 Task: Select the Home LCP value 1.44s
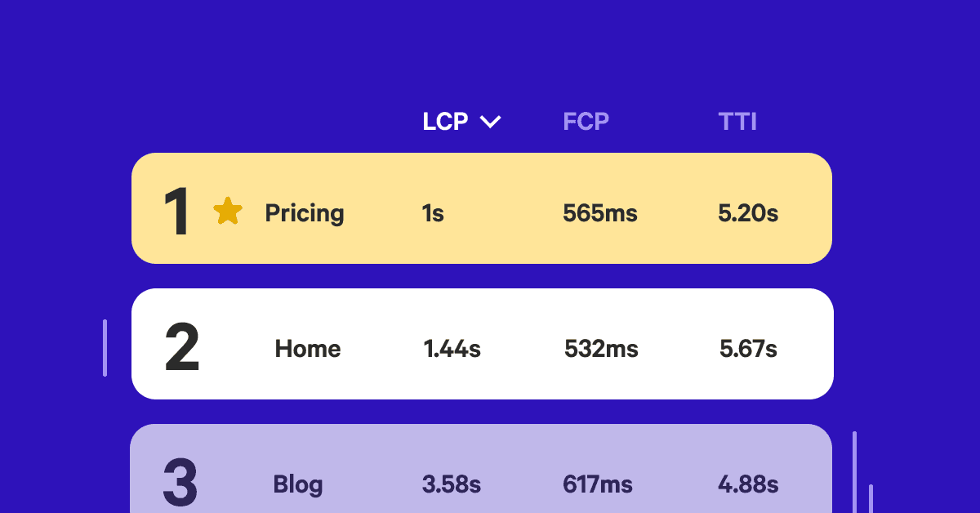click(x=452, y=349)
